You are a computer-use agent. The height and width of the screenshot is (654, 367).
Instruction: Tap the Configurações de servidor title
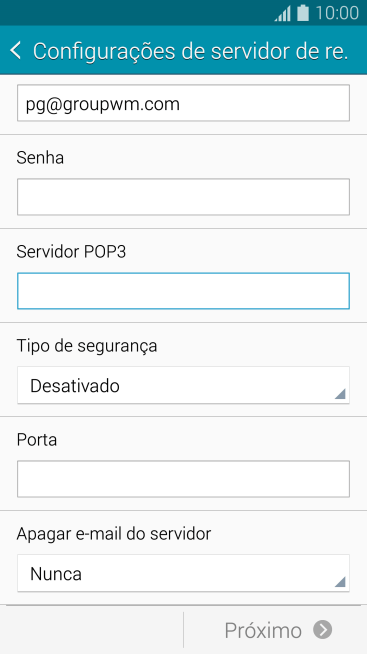[x=190, y=51]
